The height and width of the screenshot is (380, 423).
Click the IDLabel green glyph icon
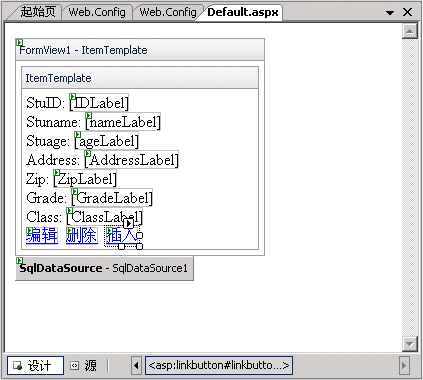pos(73,97)
